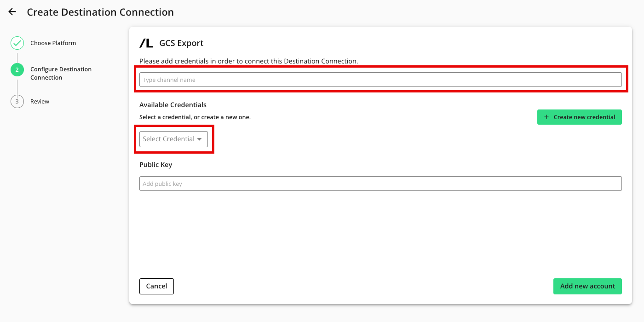Image resolution: width=644 pixels, height=322 pixels.
Task: Click the Choose Platform completed step indicator
Action: pos(17,43)
